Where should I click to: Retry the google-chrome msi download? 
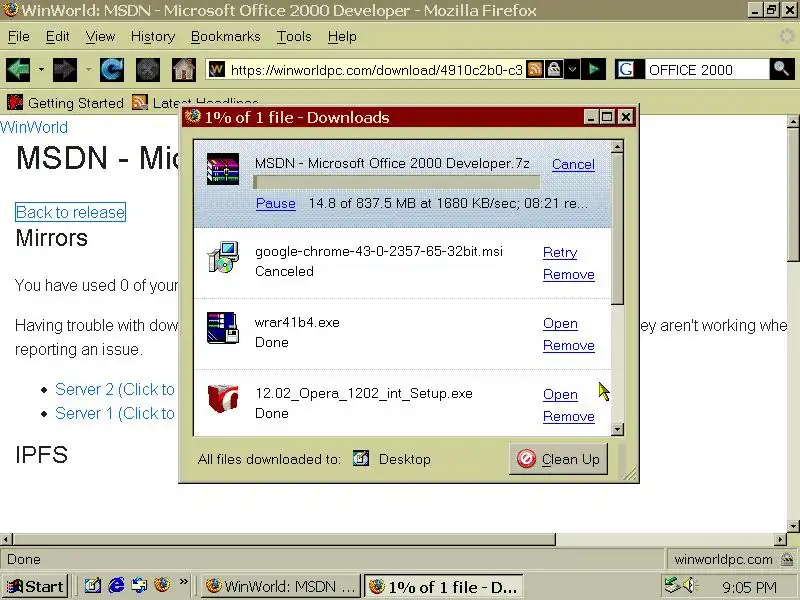click(x=560, y=253)
